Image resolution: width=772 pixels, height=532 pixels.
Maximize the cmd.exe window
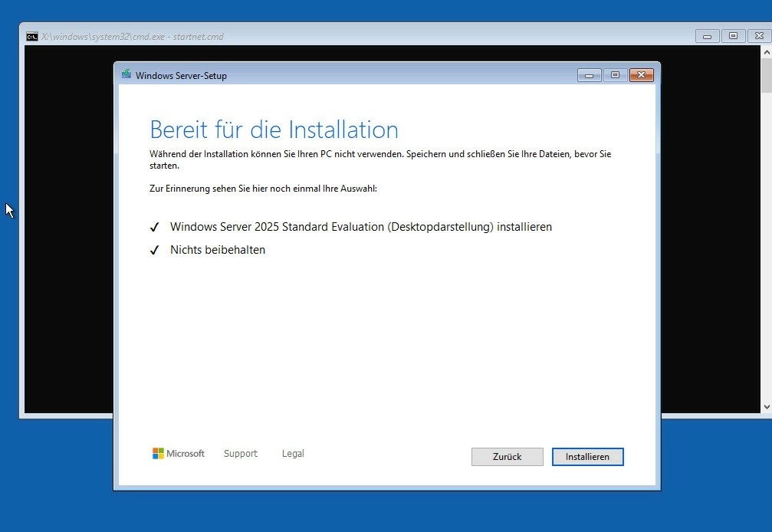733,36
